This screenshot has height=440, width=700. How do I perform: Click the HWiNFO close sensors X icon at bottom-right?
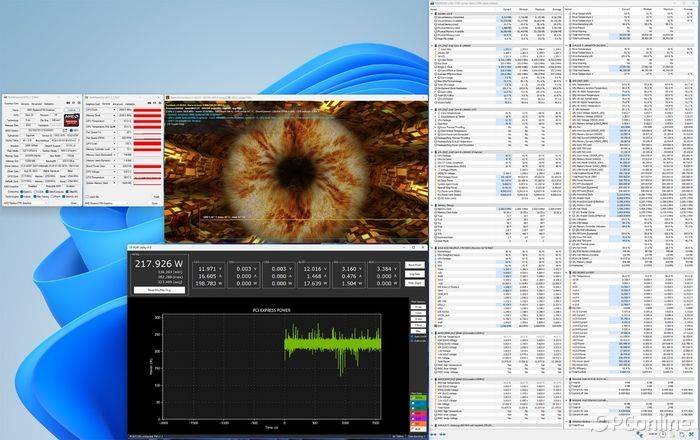[692, 434]
